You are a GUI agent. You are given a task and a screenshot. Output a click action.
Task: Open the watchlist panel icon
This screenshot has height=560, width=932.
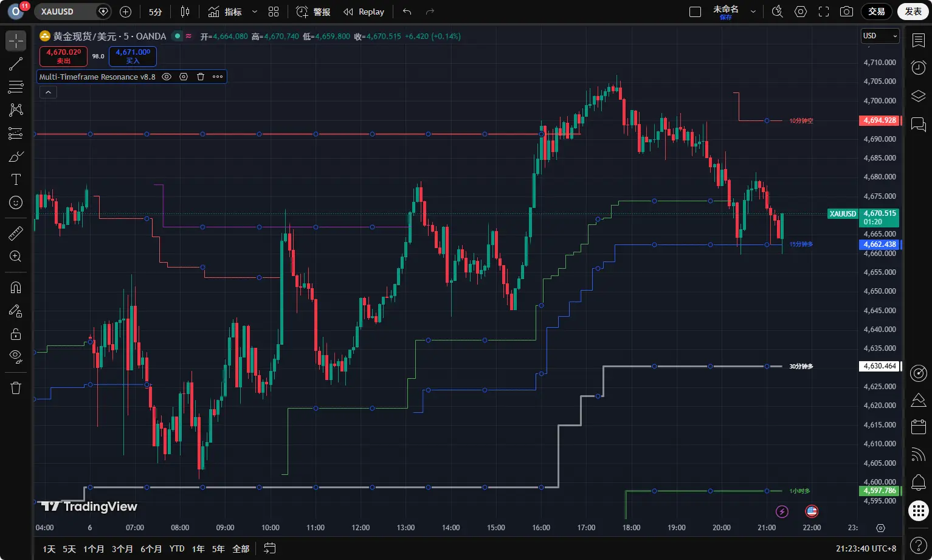tap(919, 41)
